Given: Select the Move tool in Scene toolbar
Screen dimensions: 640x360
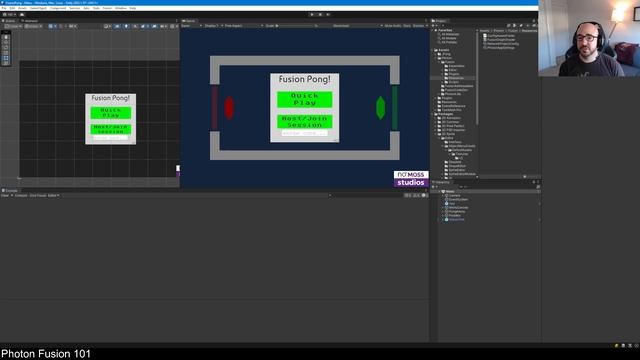Looking at the screenshot, I should click(6, 42).
